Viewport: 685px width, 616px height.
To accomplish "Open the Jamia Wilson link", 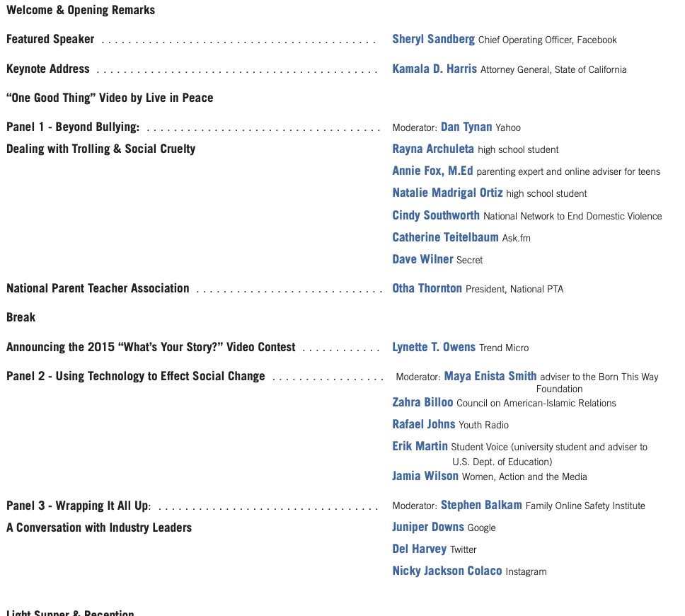I will pyautogui.click(x=425, y=477).
